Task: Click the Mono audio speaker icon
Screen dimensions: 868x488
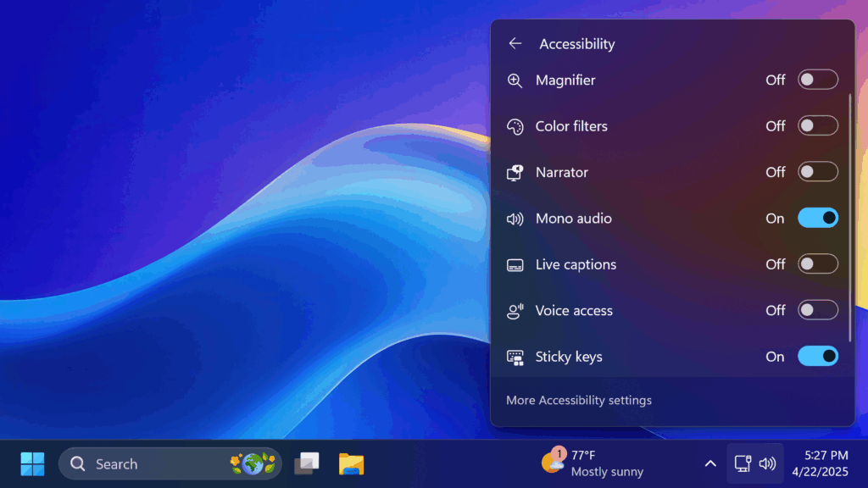Action: tap(515, 219)
